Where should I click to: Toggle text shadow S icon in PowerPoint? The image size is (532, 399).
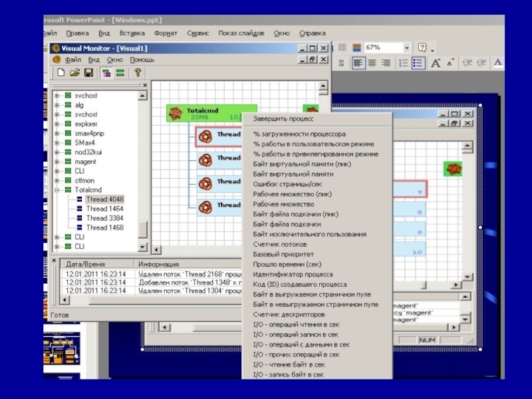341,63
